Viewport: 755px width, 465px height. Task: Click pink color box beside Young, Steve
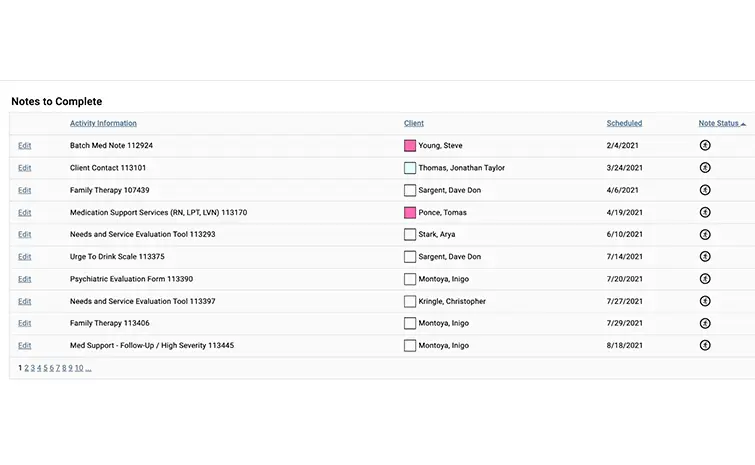click(410, 146)
